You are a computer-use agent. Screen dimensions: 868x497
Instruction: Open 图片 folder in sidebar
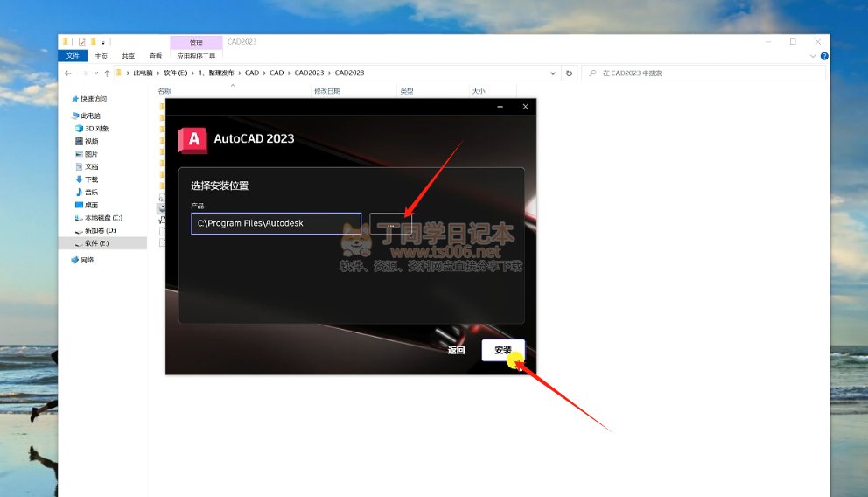tap(87, 154)
